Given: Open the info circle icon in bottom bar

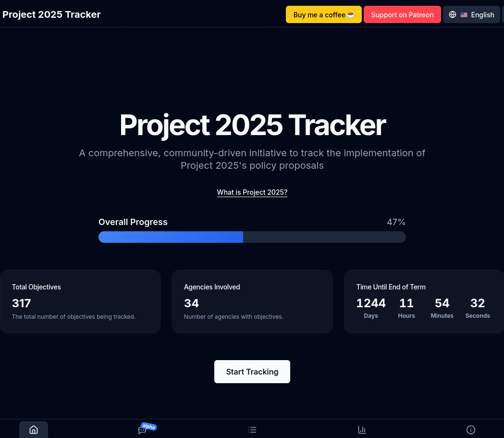Looking at the screenshot, I should [470, 430].
